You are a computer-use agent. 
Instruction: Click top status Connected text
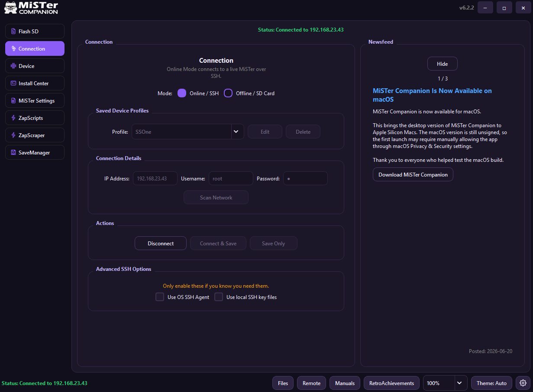coord(301,30)
